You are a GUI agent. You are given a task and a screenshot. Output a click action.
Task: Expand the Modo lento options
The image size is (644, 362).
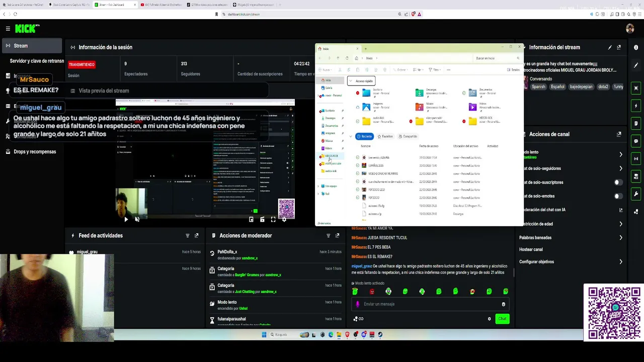coord(621,155)
